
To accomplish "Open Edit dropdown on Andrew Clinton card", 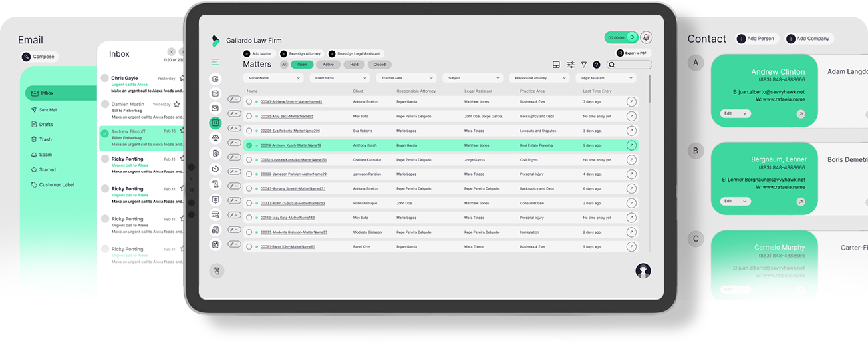I will pos(736,114).
